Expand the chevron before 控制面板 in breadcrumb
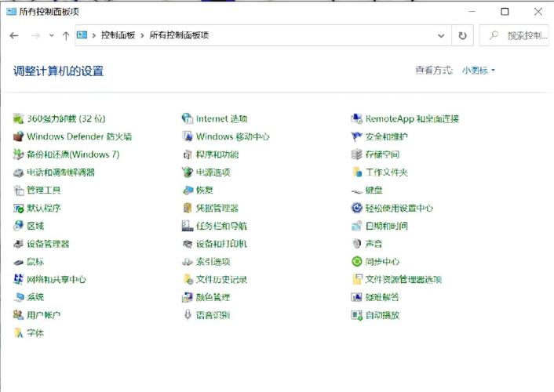The image size is (554, 392). coord(94,35)
